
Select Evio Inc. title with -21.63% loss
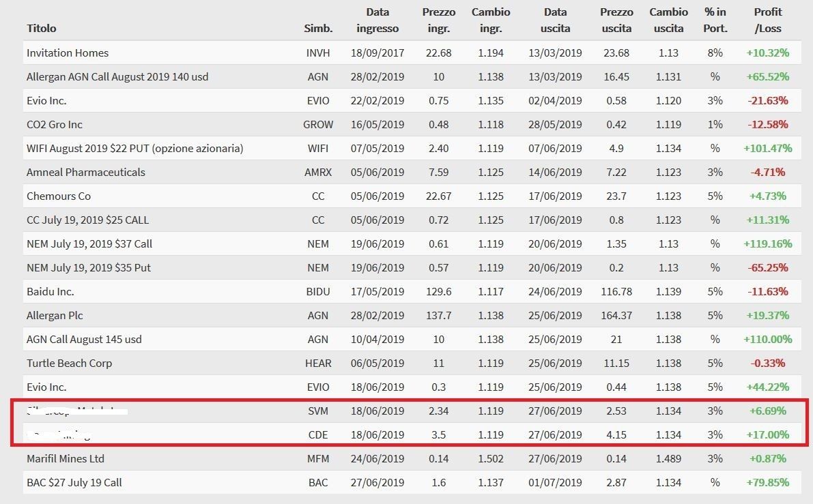46,100
